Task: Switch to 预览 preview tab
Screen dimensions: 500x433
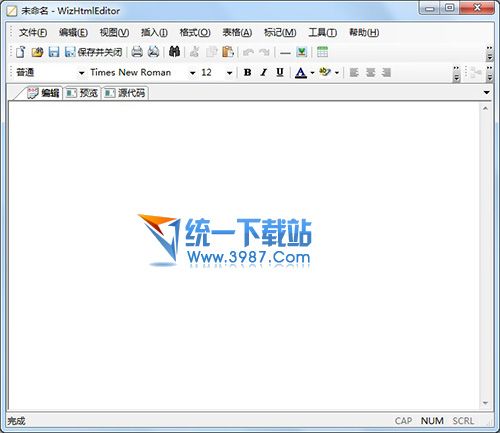Action: point(82,93)
